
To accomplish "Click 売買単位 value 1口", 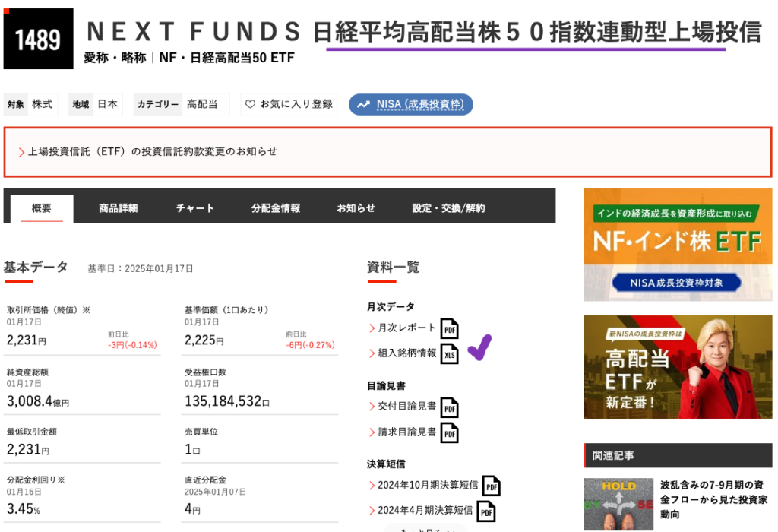I will click(x=192, y=450).
